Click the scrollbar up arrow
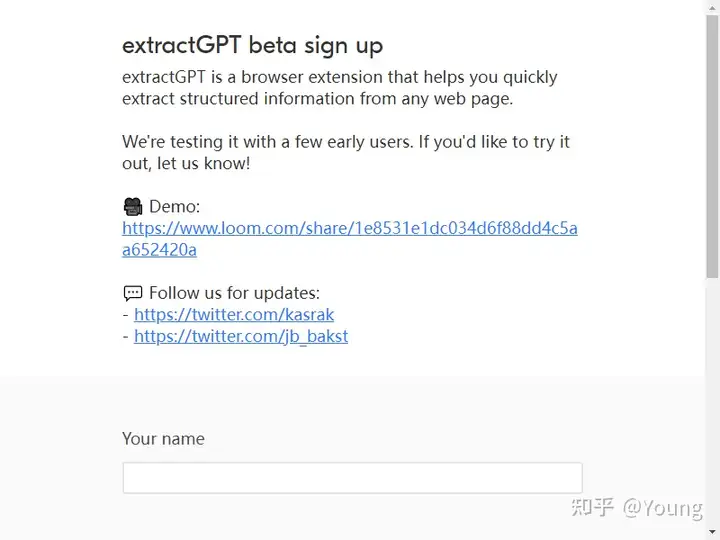 coord(712,6)
